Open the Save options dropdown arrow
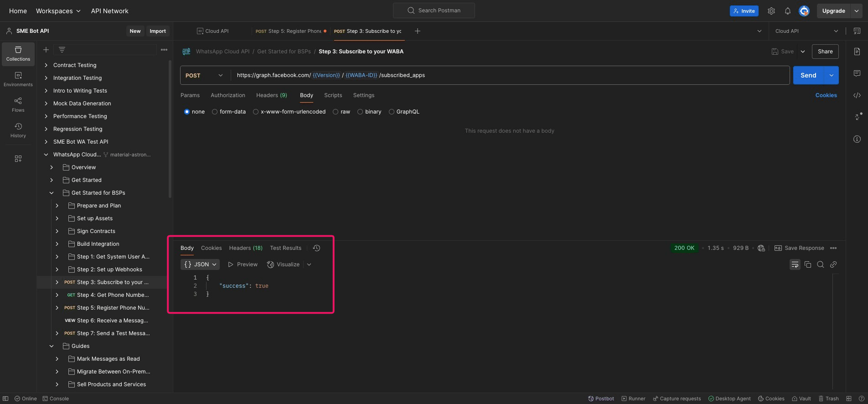The width and height of the screenshot is (868, 404). [x=803, y=52]
